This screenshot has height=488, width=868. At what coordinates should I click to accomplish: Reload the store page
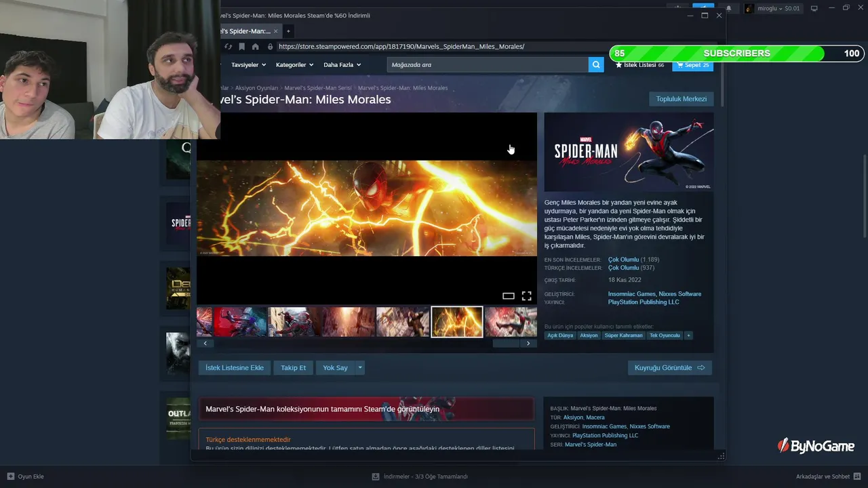point(229,47)
